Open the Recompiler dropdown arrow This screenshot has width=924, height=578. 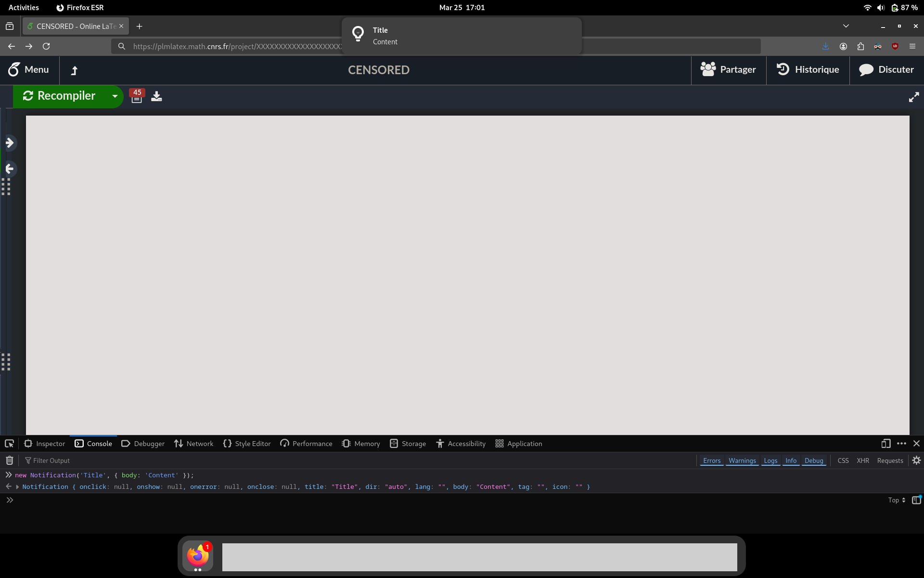coord(115,96)
